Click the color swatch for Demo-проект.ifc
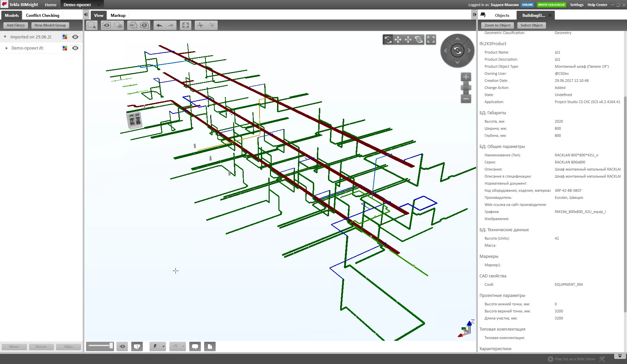Viewport: 627px width, 364px height. point(65,48)
